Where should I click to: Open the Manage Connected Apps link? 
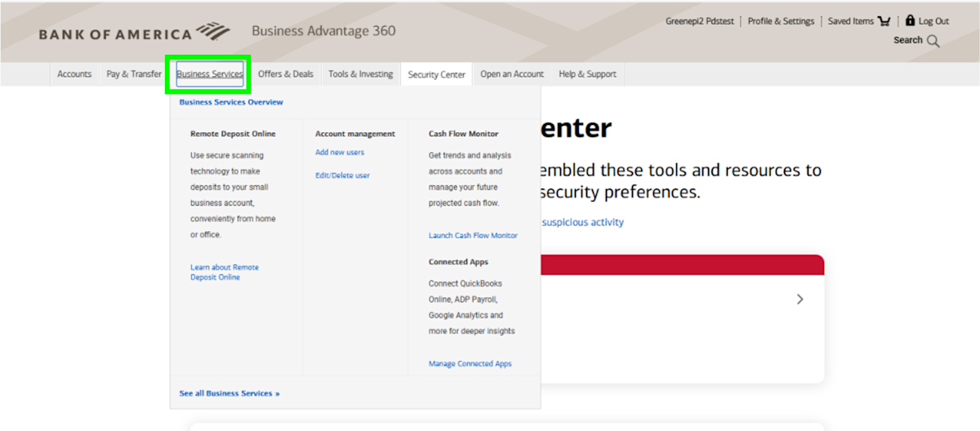470,364
